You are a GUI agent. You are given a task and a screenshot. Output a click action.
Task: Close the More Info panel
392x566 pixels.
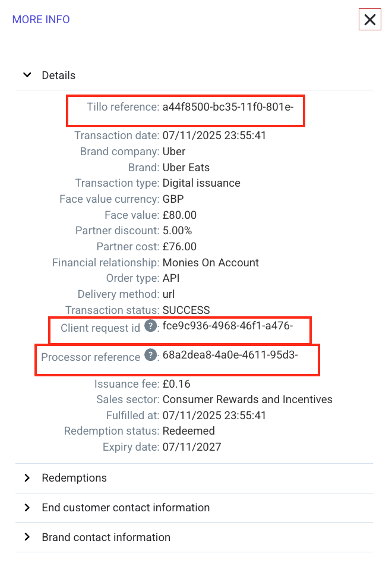pos(370,20)
